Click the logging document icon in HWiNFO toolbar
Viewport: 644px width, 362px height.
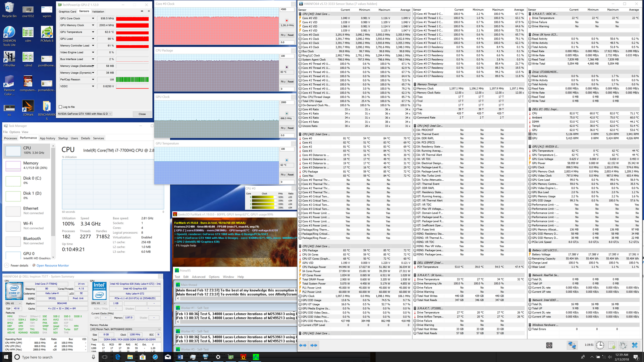point(612,345)
